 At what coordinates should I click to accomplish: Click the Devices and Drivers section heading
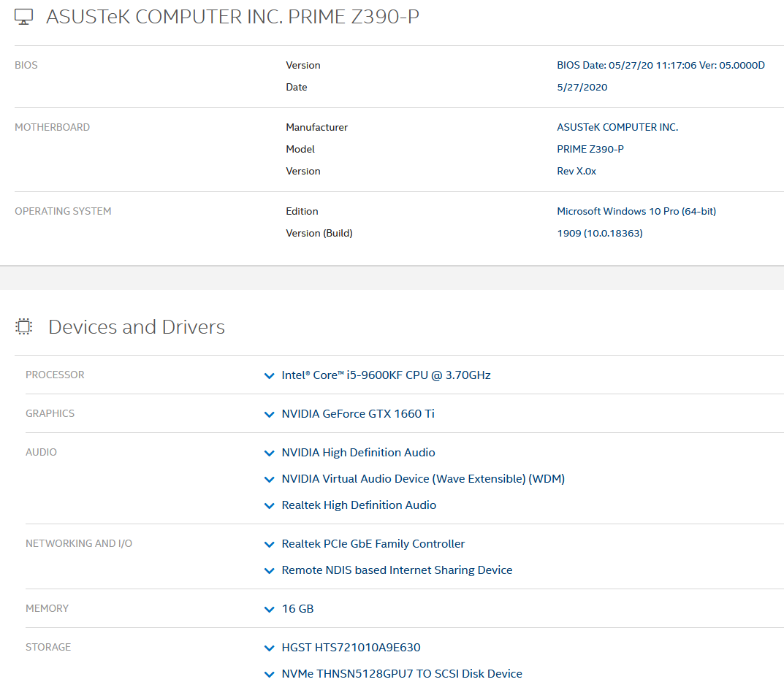tap(136, 326)
